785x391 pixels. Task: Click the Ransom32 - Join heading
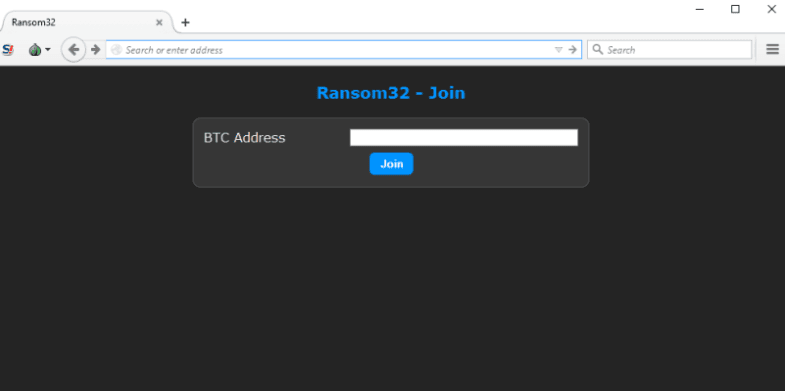tap(391, 93)
